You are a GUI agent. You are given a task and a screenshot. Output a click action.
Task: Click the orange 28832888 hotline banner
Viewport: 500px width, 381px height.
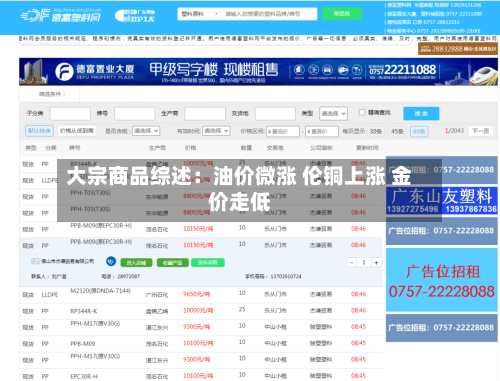458,49
